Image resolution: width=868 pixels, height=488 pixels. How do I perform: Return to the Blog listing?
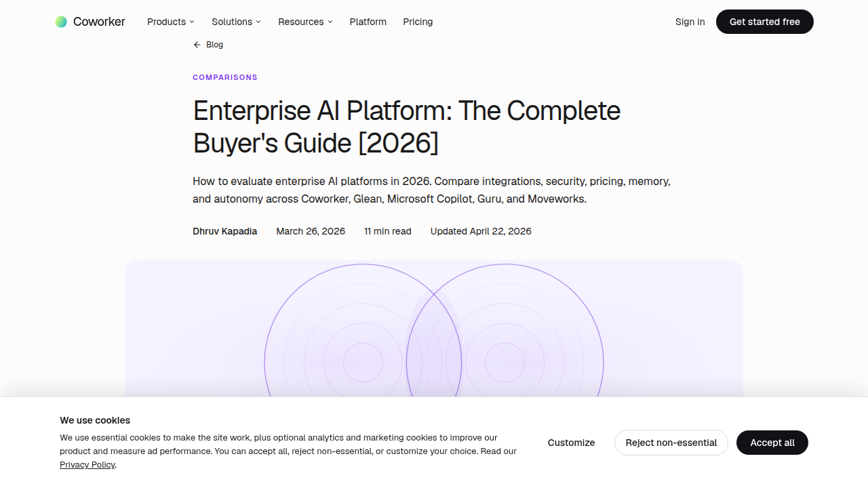(x=208, y=45)
